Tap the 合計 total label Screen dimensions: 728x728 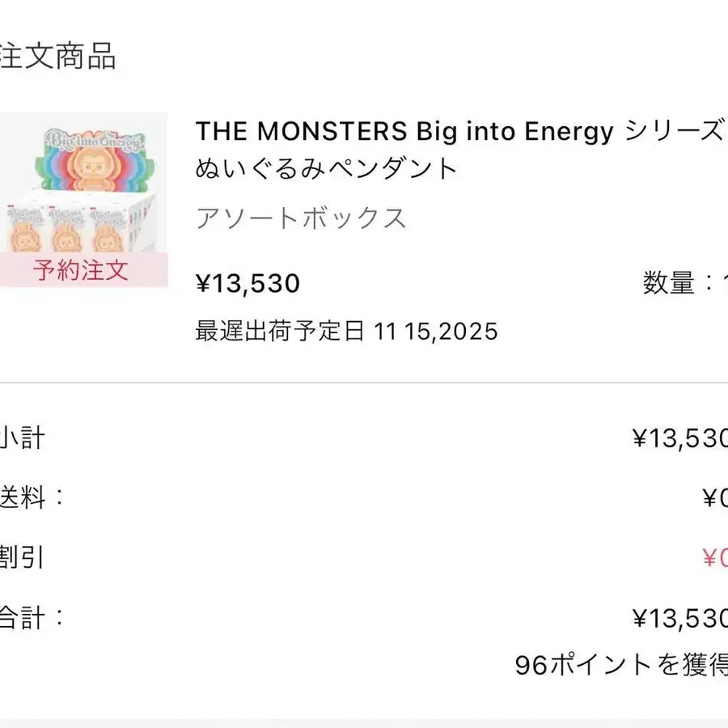pos(32,618)
